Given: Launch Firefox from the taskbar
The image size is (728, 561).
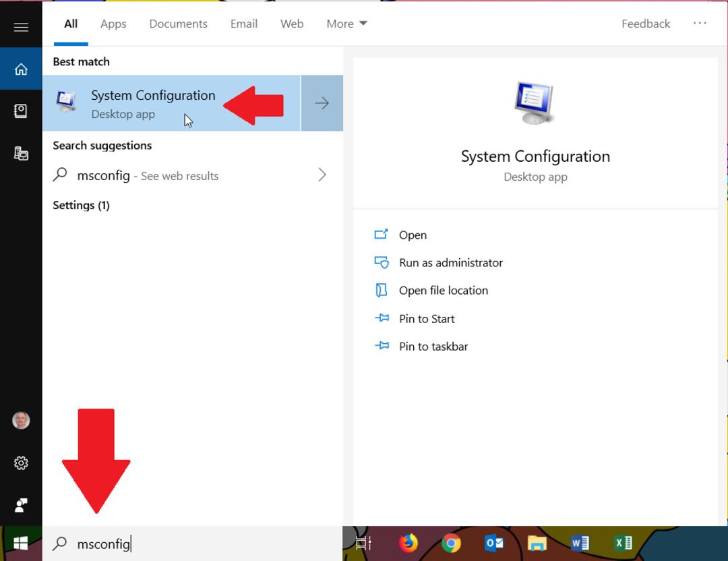Looking at the screenshot, I should click(408, 543).
